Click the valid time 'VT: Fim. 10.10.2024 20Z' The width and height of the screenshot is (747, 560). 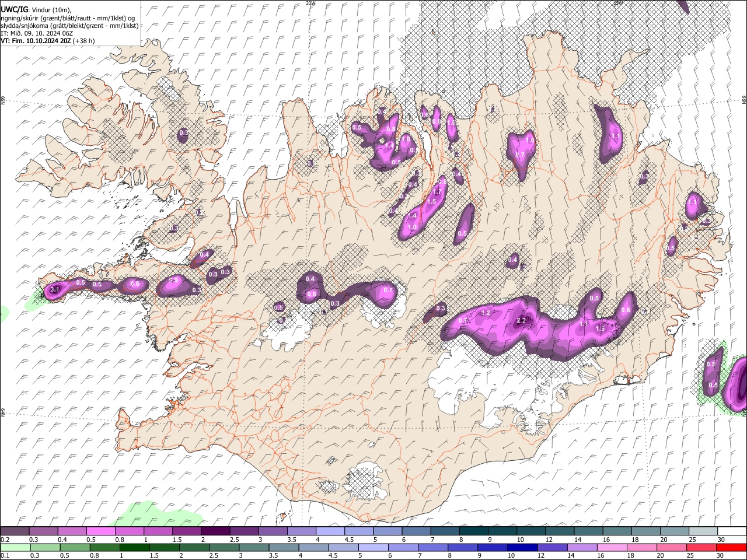click(36, 41)
